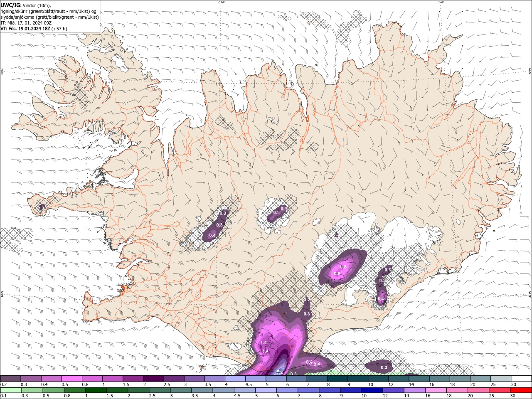Screen dimensions: 532x399
Task: Click the 0.1 tick label under bottom legend row
Action: [x=3, y=396]
